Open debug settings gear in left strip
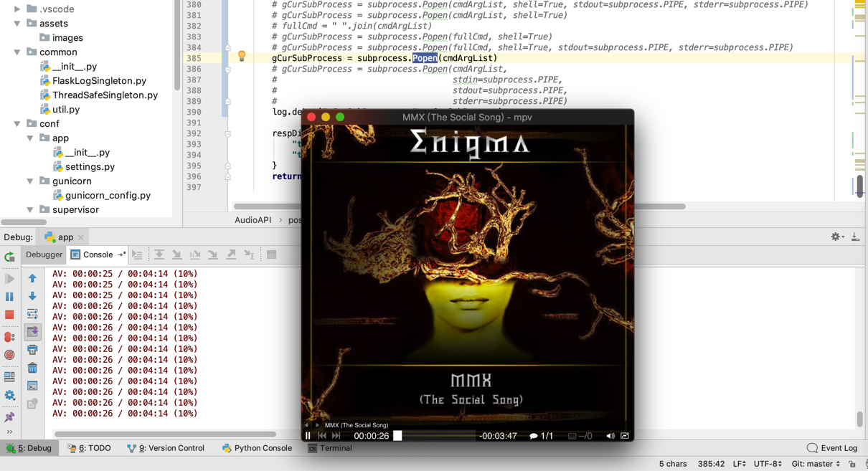This screenshot has height=471, width=868. point(9,396)
